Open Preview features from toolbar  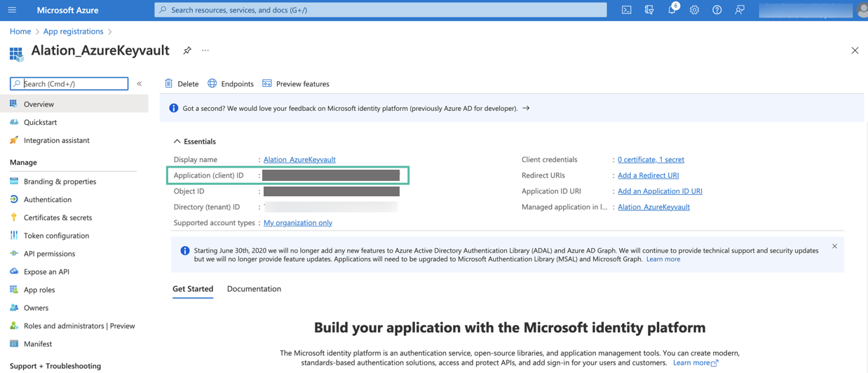point(296,83)
